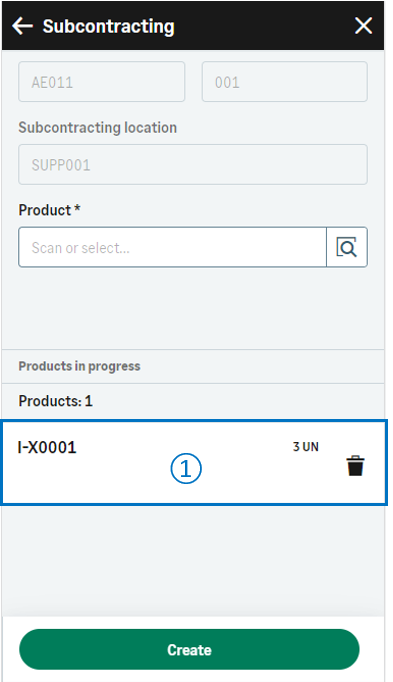Open the product lookup magnifier icon

pyautogui.click(x=347, y=247)
